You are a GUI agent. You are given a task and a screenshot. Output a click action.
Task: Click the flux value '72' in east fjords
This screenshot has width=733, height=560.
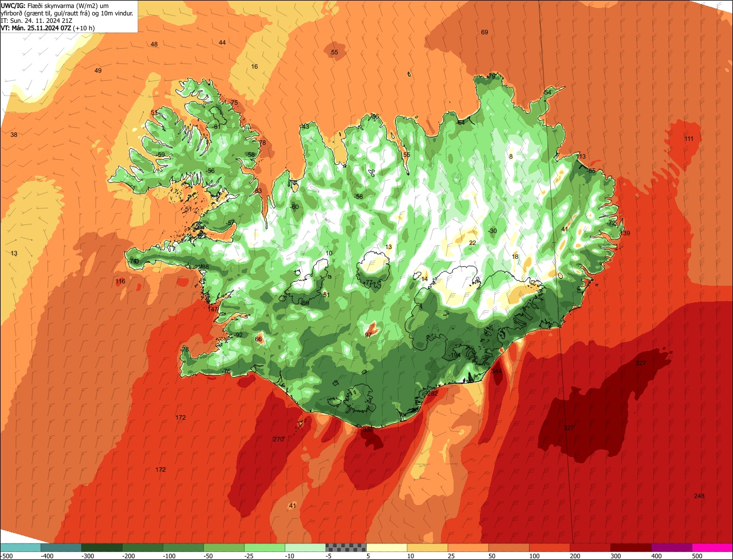(612, 223)
